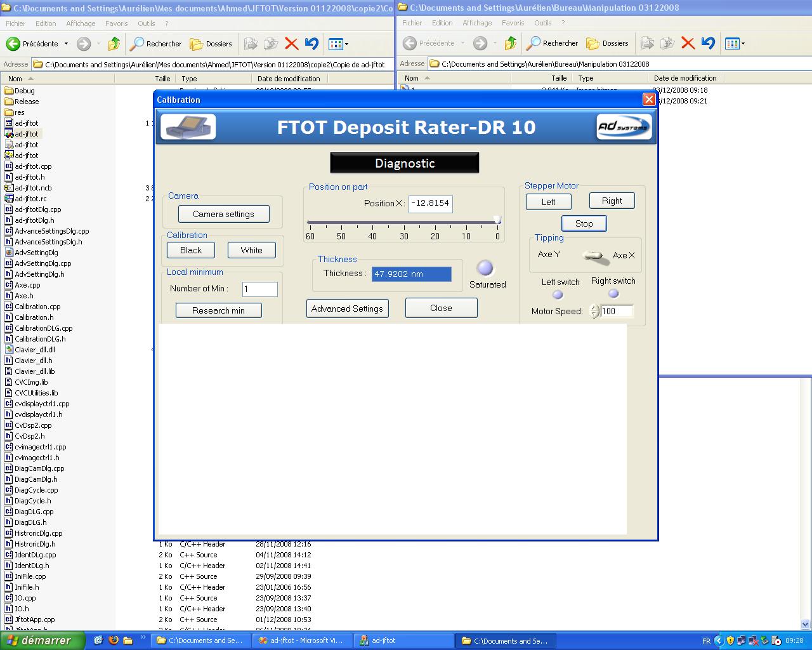The image size is (812, 650).
Task: Click the Move To icon in left Explorer
Action: (251, 44)
